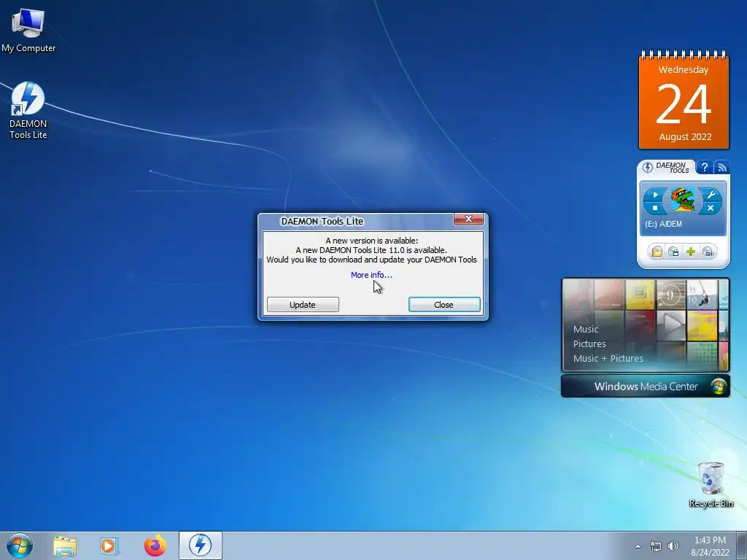Click the crocodile image thumbnail in gadget

tap(683, 200)
